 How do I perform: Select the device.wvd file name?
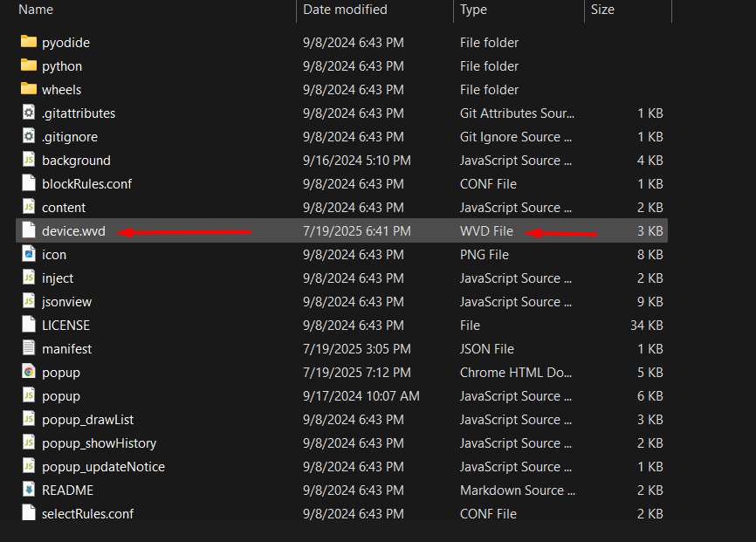click(73, 231)
